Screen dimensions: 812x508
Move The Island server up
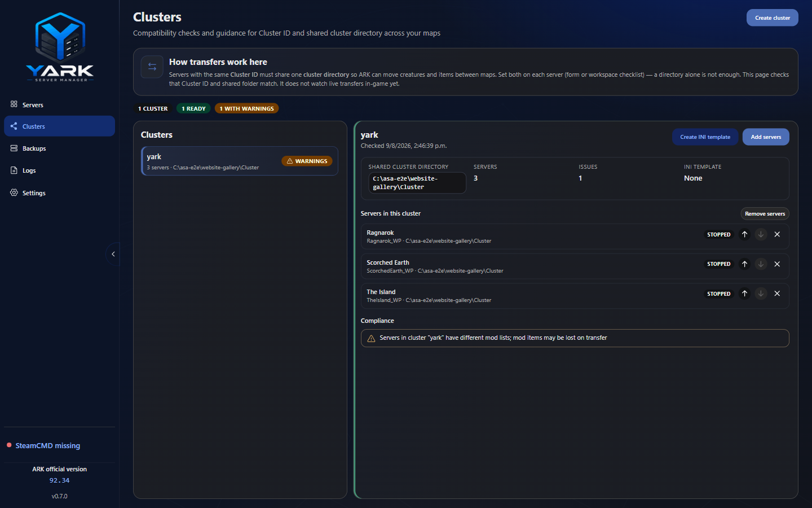tap(744, 294)
